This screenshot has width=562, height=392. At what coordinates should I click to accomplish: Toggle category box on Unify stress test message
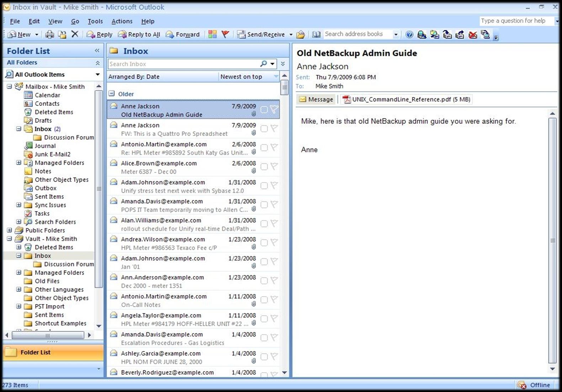point(264,186)
